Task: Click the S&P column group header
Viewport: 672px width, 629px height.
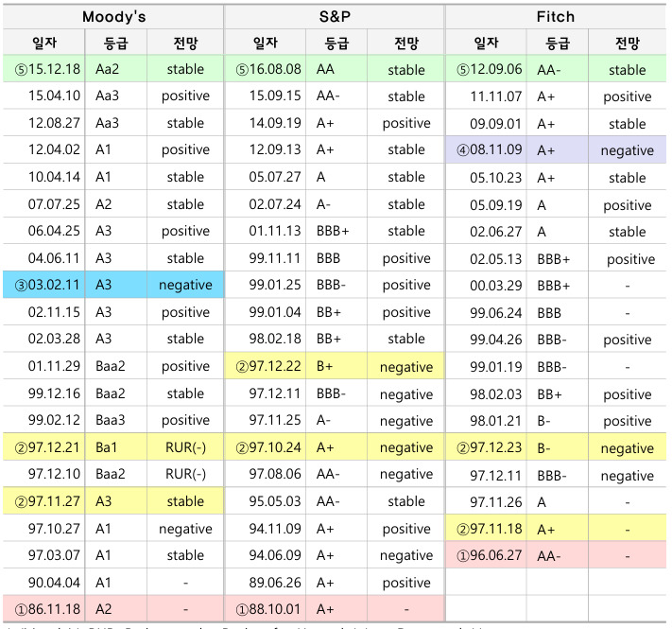Action: (x=334, y=17)
